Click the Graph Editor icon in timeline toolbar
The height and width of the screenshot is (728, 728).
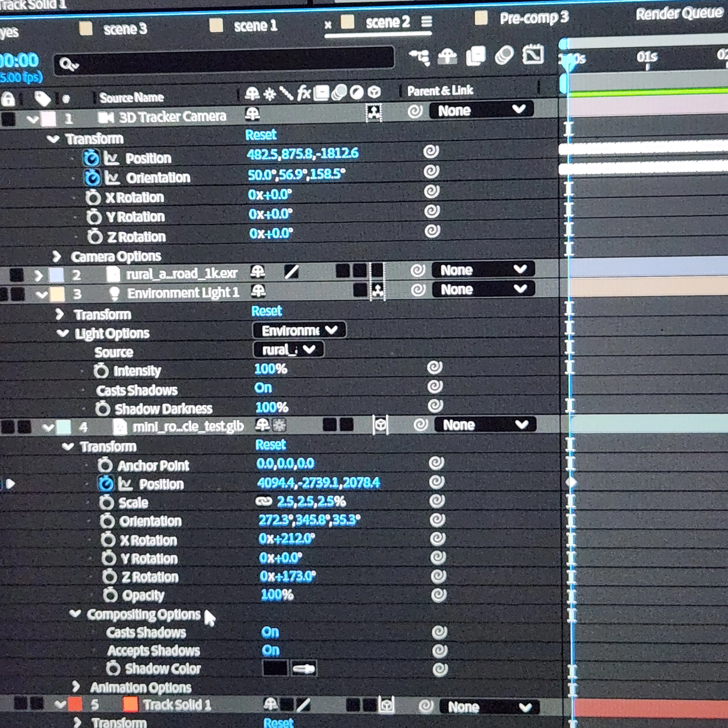pyautogui.click(x=533, y=55)
